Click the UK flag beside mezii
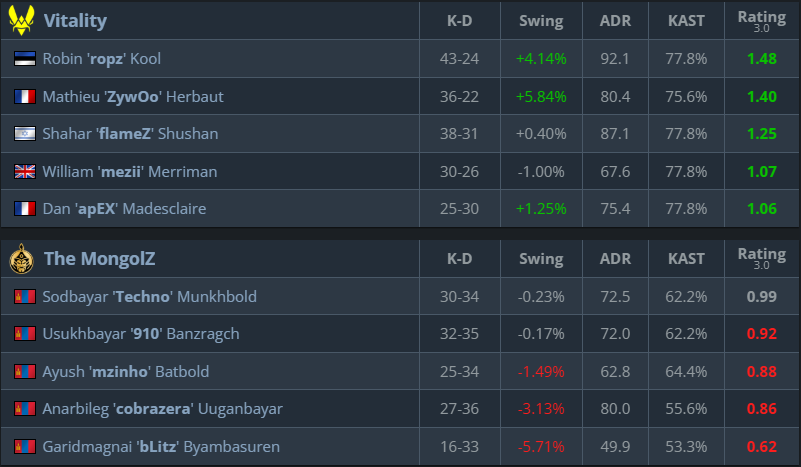 [25, 172]
